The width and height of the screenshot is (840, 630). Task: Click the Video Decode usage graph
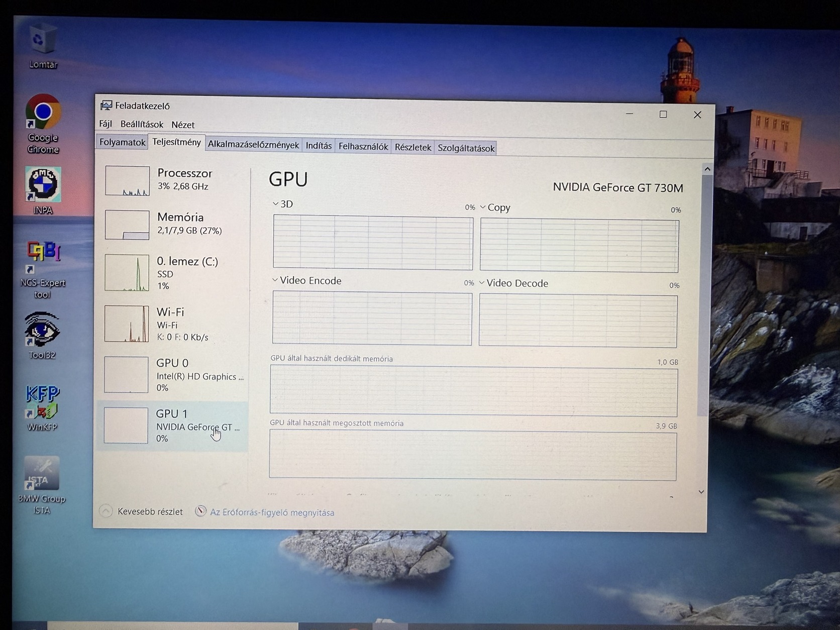578,321
